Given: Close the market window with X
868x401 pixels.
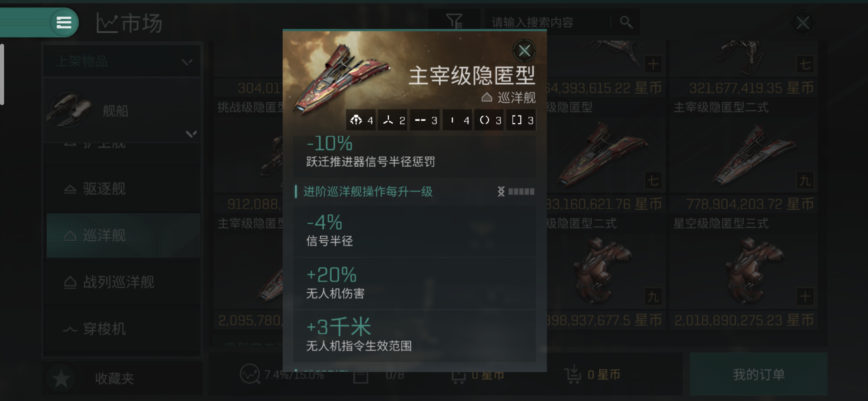Looking at the screenshot, I should pos(802,23).
